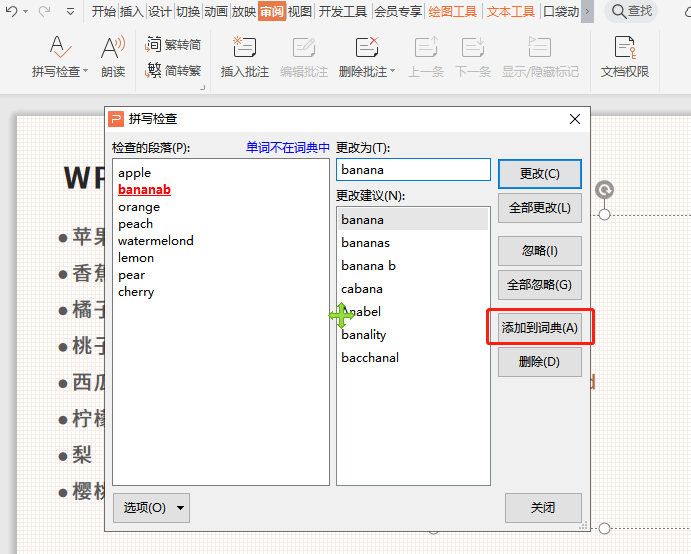
Task: Close the dialog with 关闭 button
Action: (x=543, y=508)
